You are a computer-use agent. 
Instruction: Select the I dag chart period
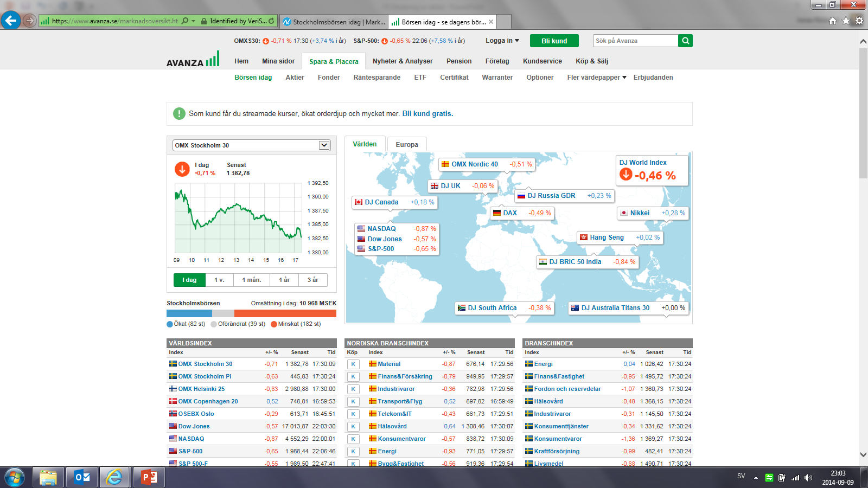(x=189, y=280)
